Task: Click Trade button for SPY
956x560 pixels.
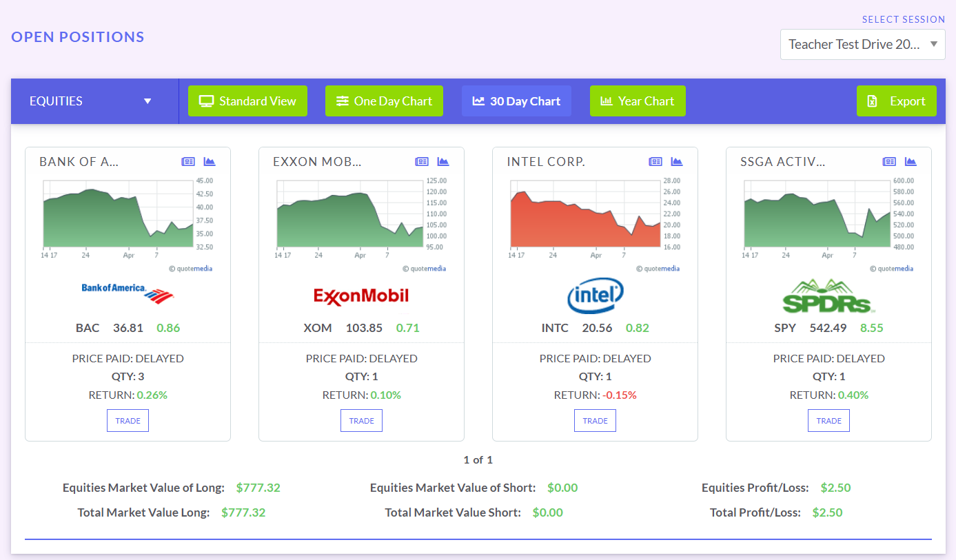Action: point(829,421)
